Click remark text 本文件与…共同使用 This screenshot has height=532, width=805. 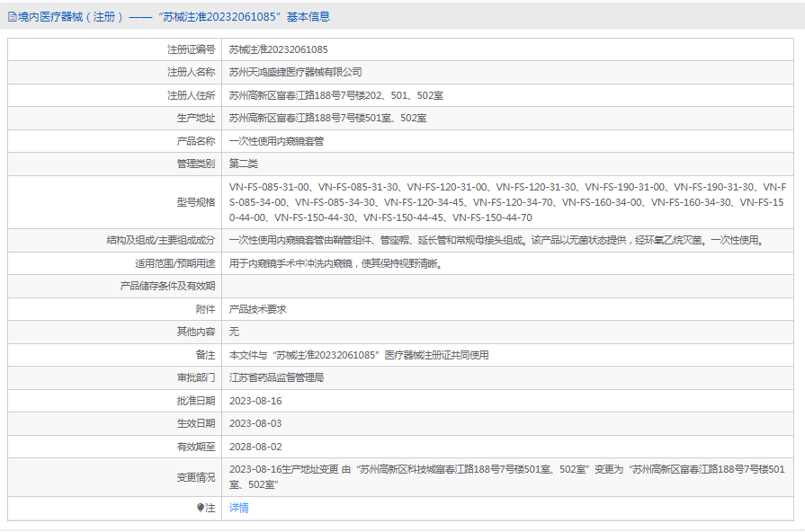tap(359, 355)
